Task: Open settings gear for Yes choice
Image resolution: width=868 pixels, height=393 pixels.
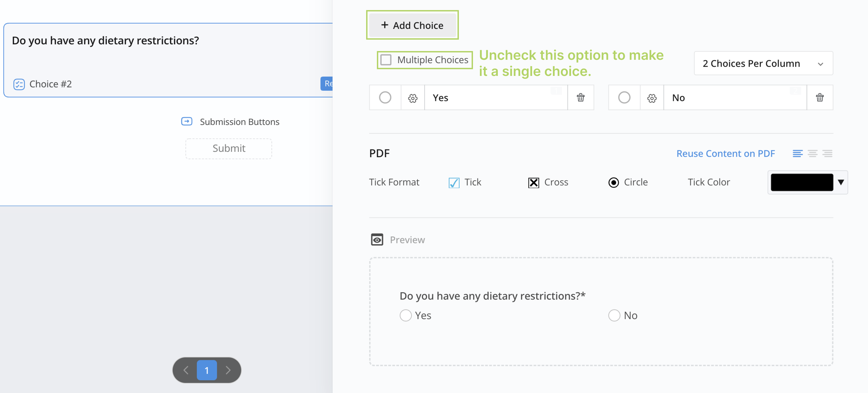Action: pyautogui.click(x=413, y=98)
